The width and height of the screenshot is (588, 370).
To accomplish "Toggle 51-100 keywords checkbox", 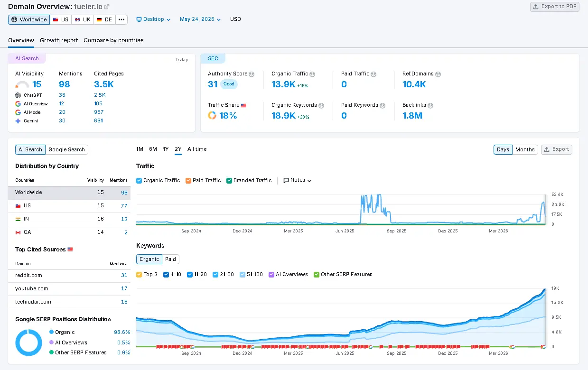I will 243,274.
